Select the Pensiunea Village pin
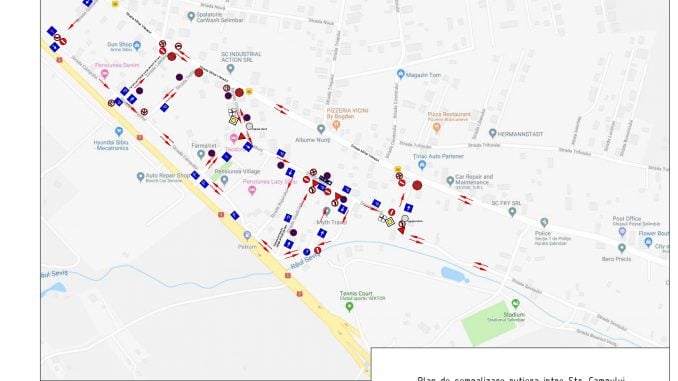 [x=224, y=180]
